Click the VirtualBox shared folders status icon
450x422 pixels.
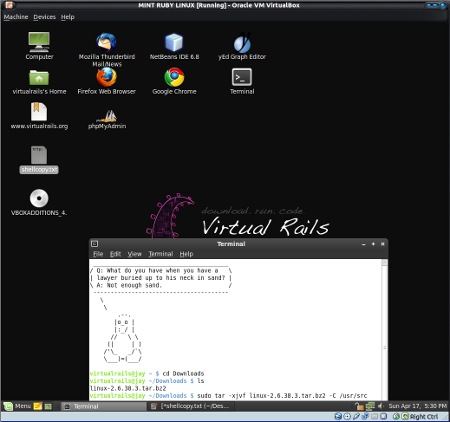374,416
